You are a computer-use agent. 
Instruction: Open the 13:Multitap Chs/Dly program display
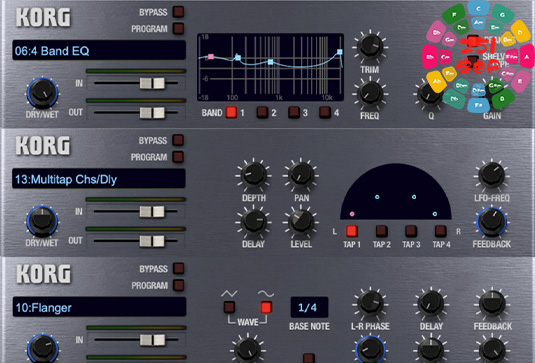[99, 178]
